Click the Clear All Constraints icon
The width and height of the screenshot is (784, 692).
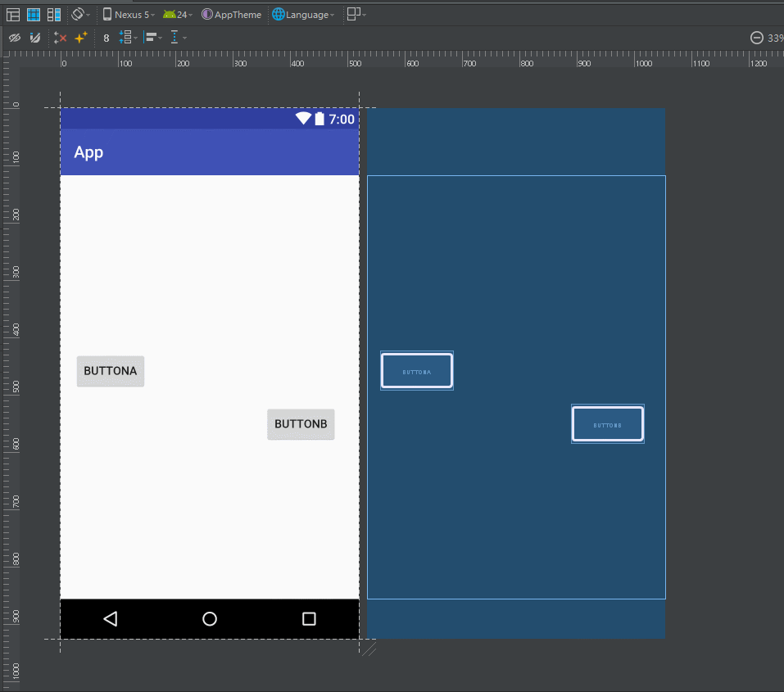[60, 38]
